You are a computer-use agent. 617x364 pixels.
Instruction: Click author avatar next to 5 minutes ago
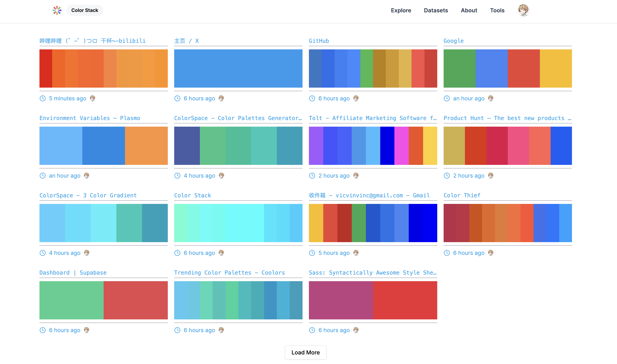click(92, 98)
